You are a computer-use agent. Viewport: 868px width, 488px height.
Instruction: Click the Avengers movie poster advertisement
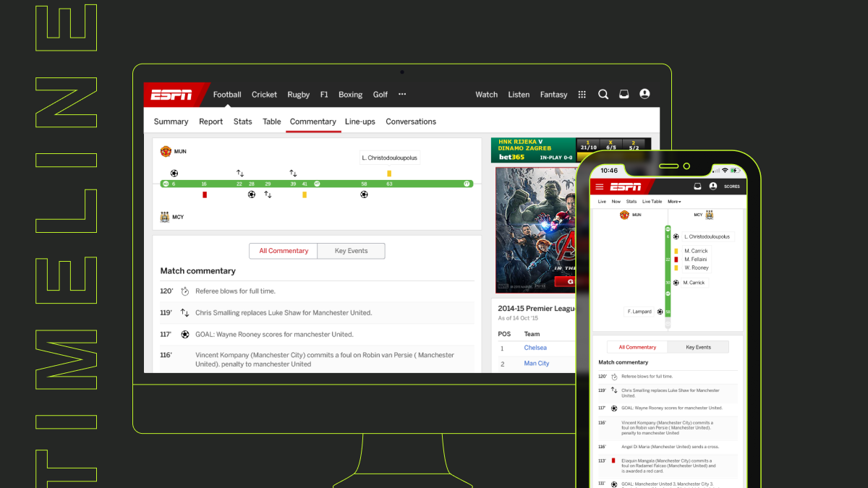[x=535, y=230]
